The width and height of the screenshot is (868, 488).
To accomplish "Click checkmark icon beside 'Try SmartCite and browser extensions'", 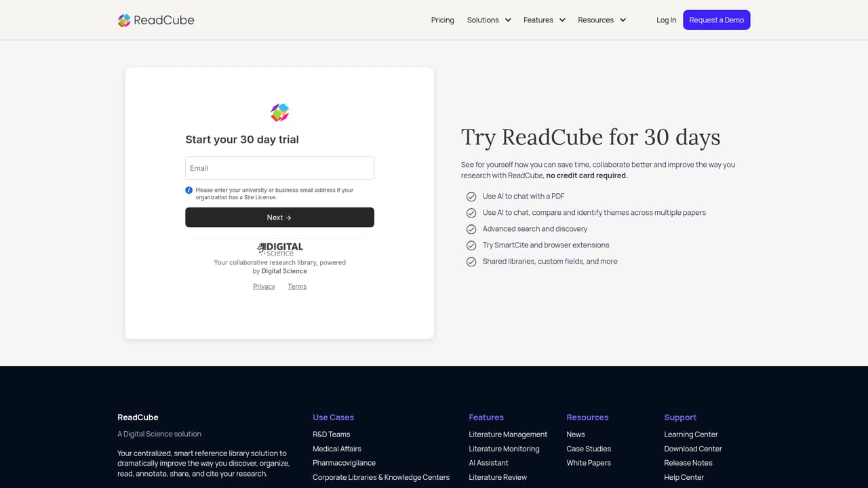I will point(471,245).
